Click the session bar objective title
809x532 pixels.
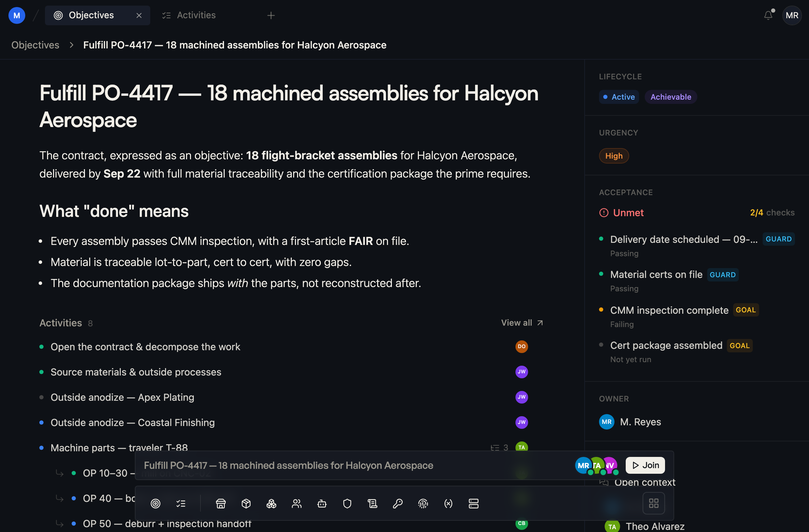pyautogui.click(x=288, y=465)
